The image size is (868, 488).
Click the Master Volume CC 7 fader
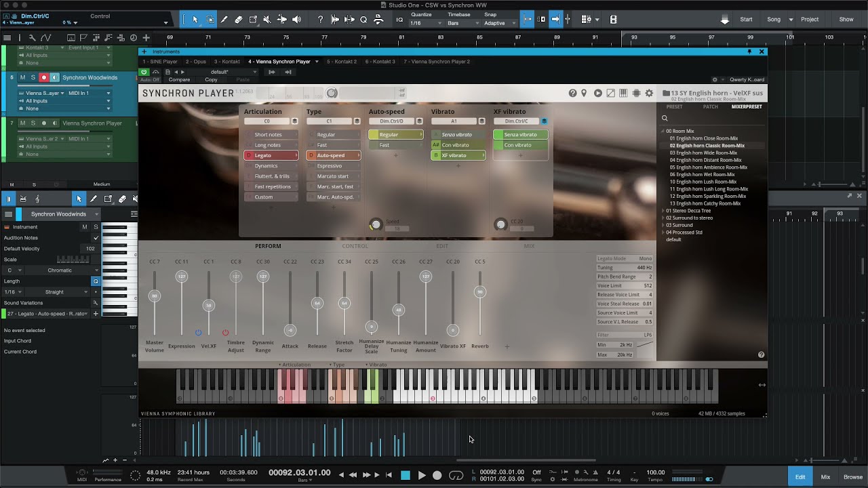(155, 296)
